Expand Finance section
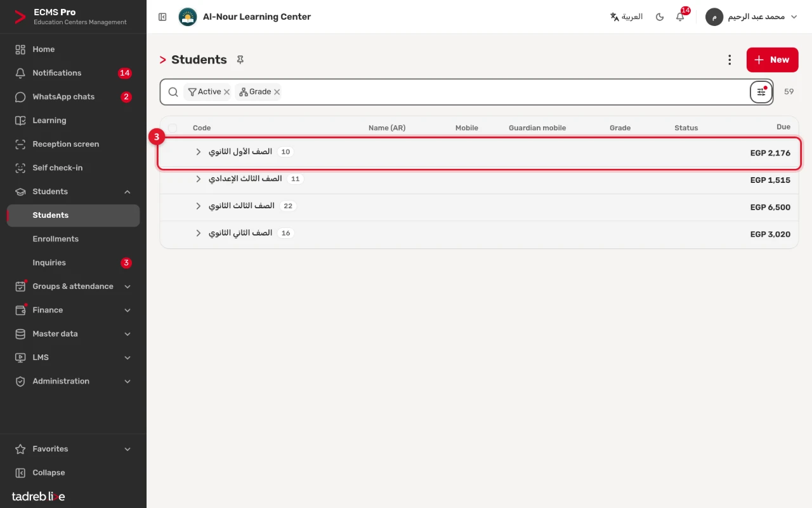 (73, 310)
